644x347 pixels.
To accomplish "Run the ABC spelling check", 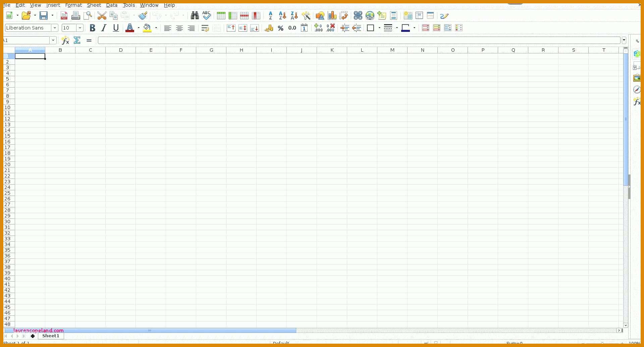I will tap(207, 15).
